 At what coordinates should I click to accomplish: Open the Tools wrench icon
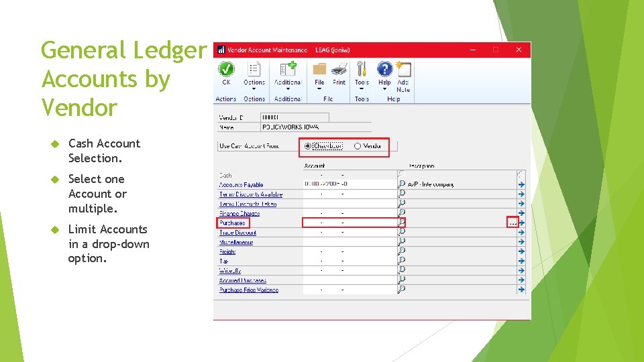(362, 69)
